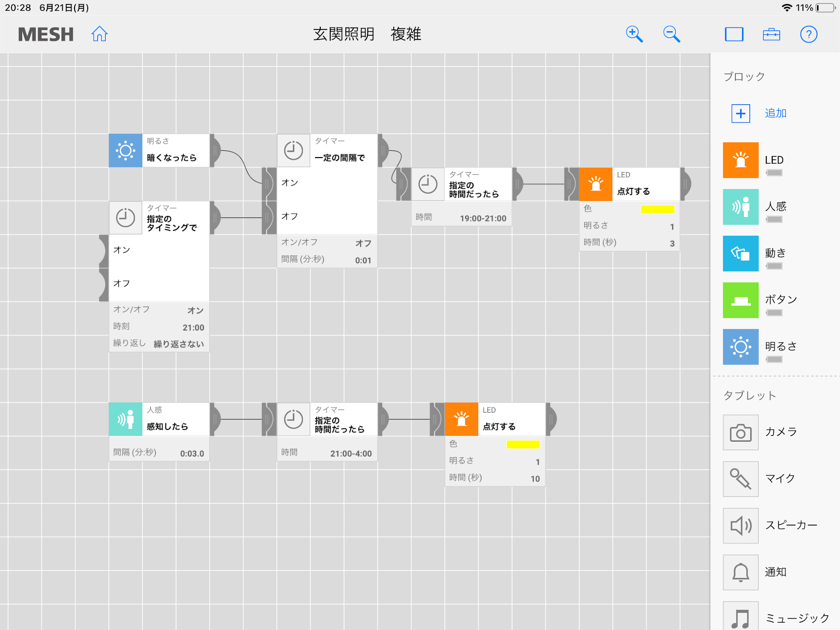Select the orange LED block in sidebar
This screenshot has height=630, width=840.
[x=740, y=160]
